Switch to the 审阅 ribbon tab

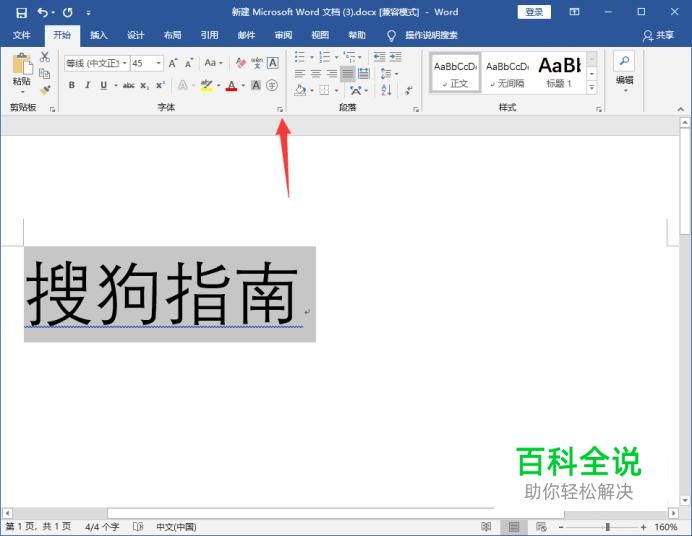283,35
